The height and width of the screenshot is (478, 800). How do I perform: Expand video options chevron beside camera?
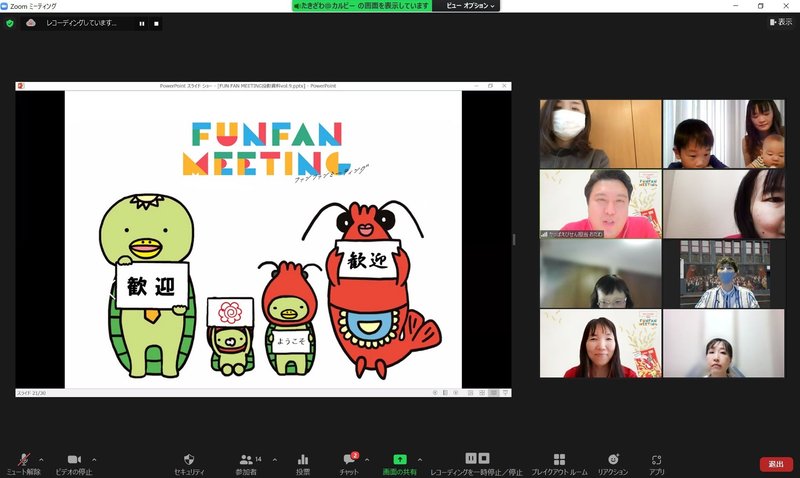pyautogui.click(x=94, y=460)
